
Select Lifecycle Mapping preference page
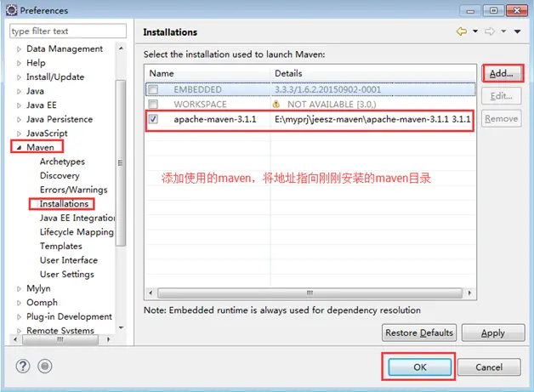click(x=77, y=232)
